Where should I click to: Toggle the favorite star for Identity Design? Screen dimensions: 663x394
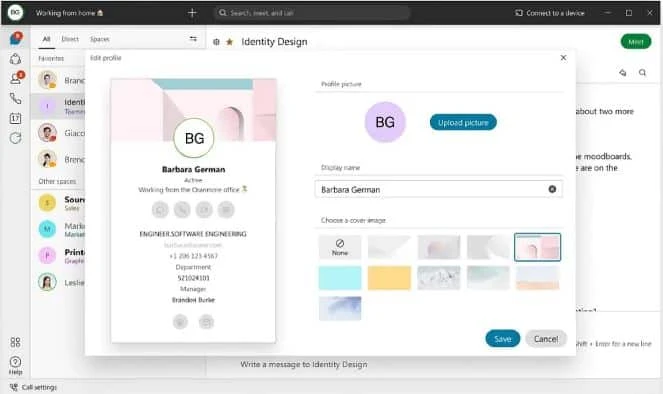tap(230, 42)
